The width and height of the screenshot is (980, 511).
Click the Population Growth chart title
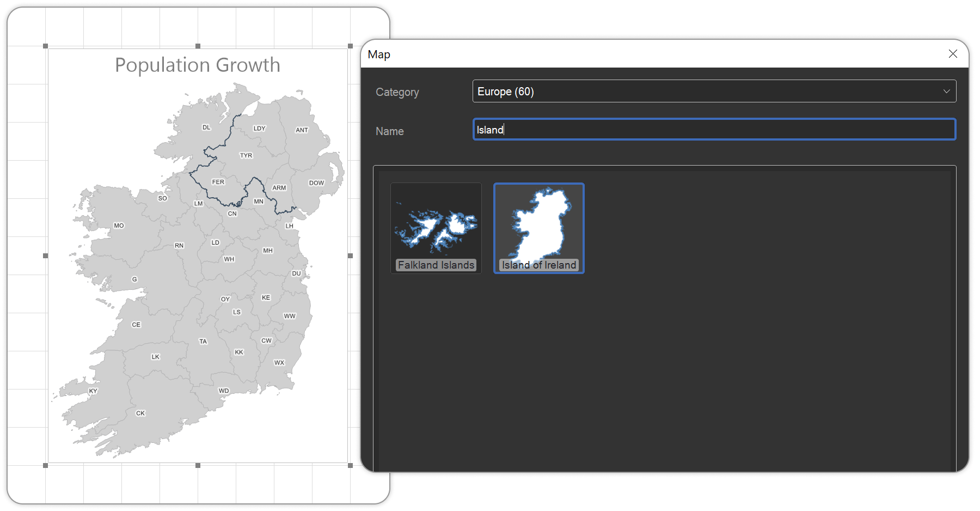(x=197, y=65)
